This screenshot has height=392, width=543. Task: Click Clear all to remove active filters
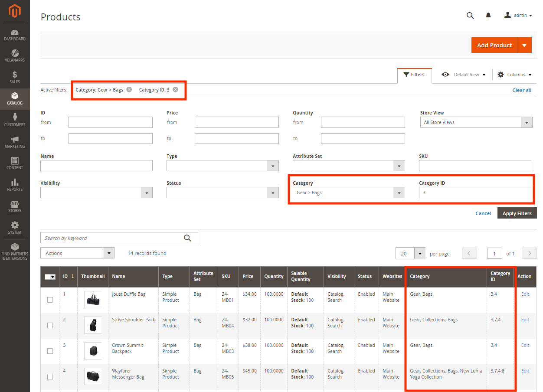coord(522,90)
